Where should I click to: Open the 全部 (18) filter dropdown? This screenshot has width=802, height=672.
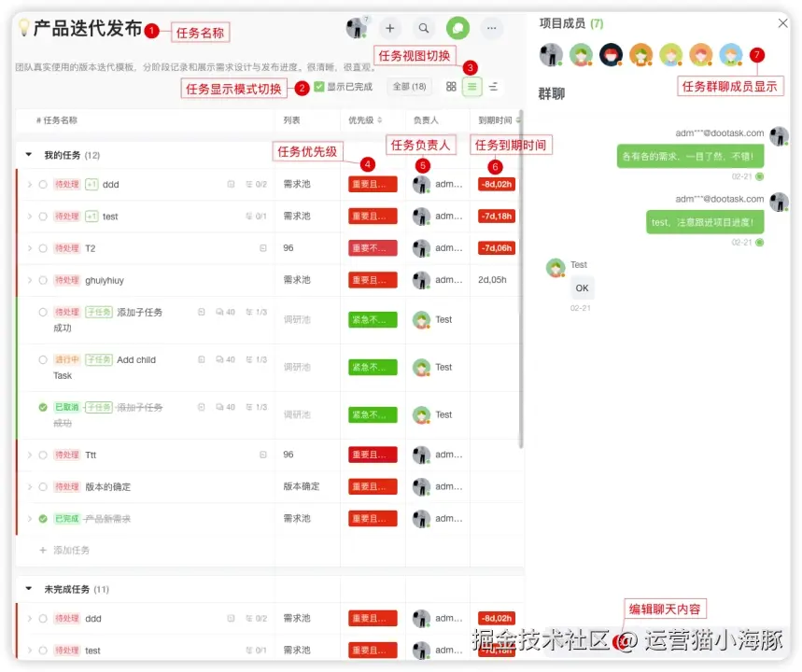pyautogui.click(x=409, y=87)
